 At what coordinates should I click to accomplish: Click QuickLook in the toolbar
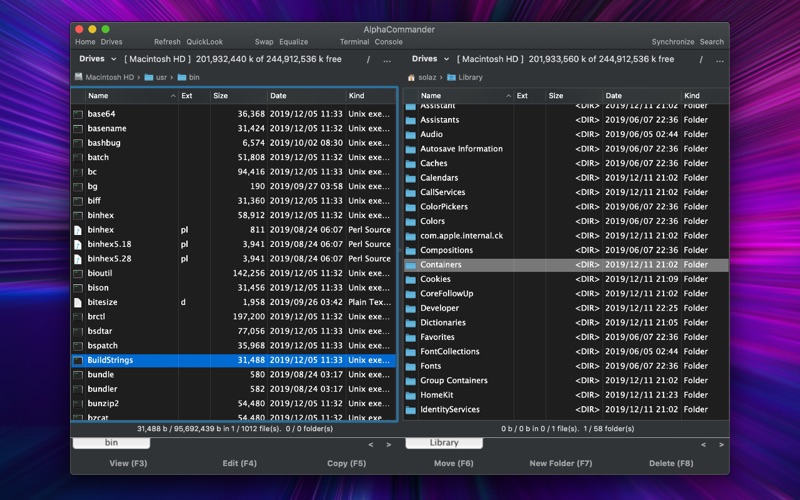pyautogui.click(x=204, y=42)
